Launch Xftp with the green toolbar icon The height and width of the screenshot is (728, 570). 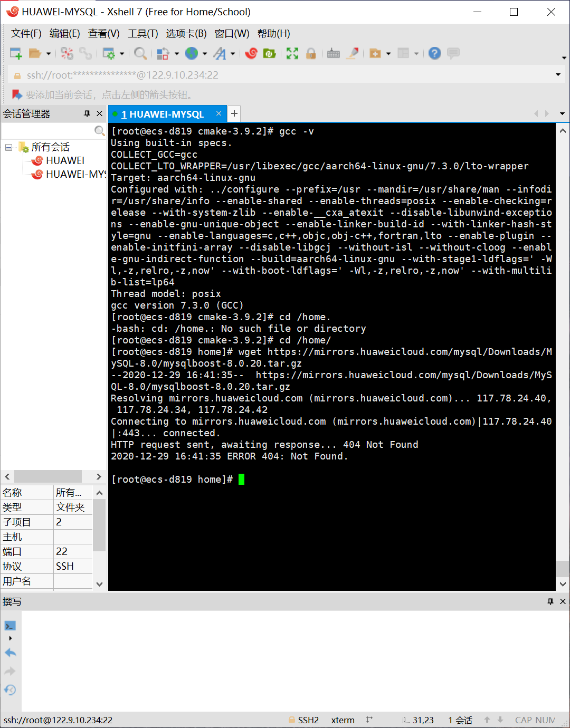click(270, 53)
